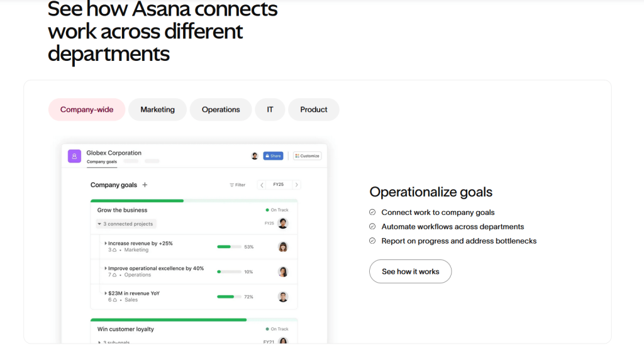
Task: Click the check icon beside Connect work to company goals
Action: [x=372, y=212]
